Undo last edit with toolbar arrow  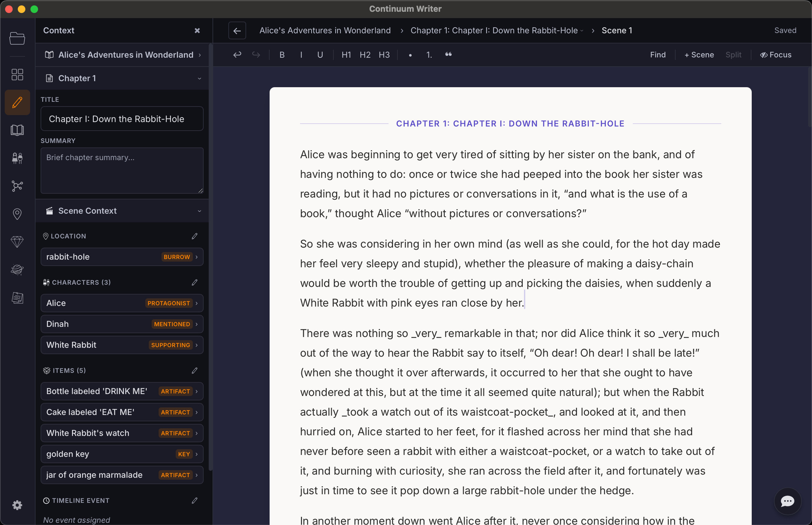tap(237, 55)
